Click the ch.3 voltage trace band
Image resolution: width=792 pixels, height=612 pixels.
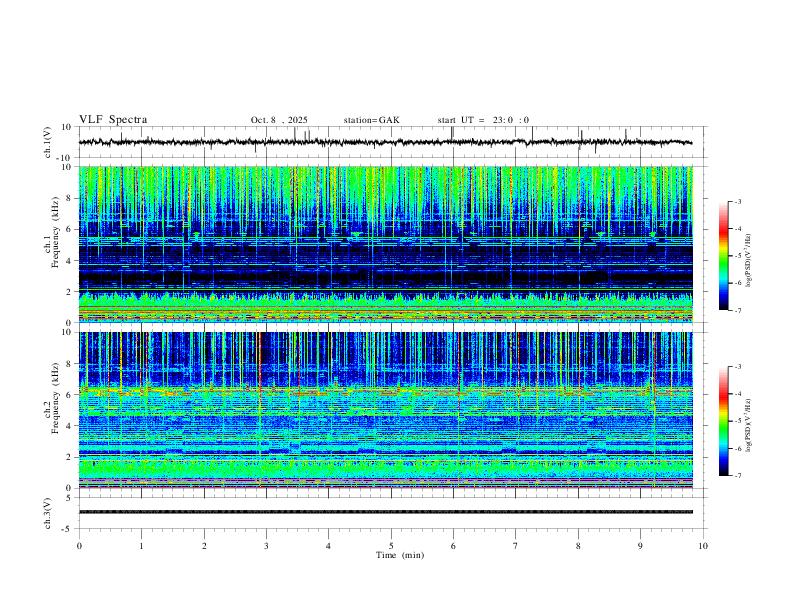pos(385,512)
